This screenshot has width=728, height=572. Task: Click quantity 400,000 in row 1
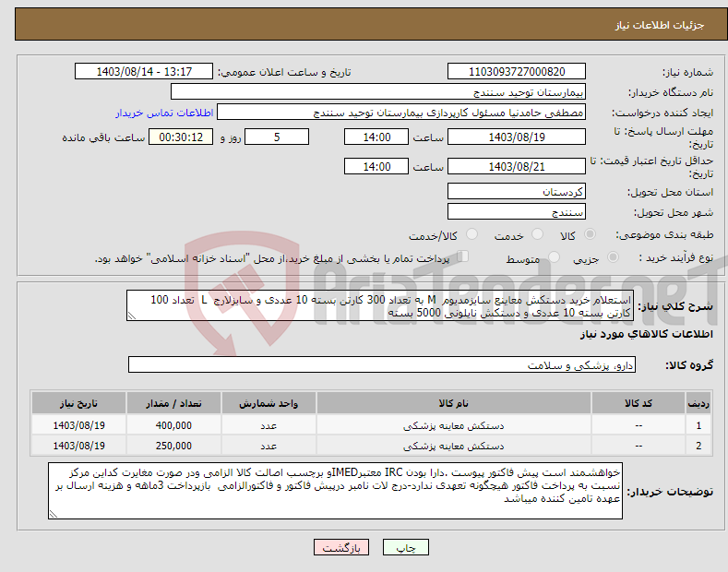[173, 425]
